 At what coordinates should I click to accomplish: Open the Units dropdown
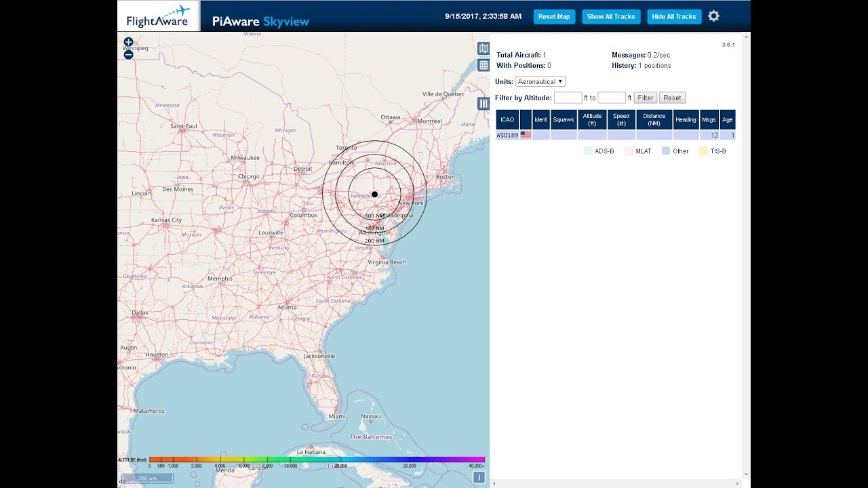coord(540,81)
